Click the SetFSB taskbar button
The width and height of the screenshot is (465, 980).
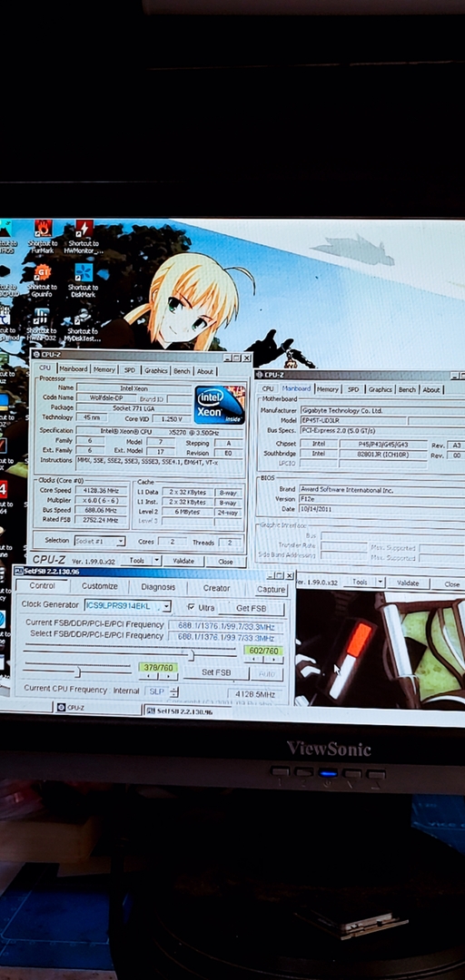(188, 711)
